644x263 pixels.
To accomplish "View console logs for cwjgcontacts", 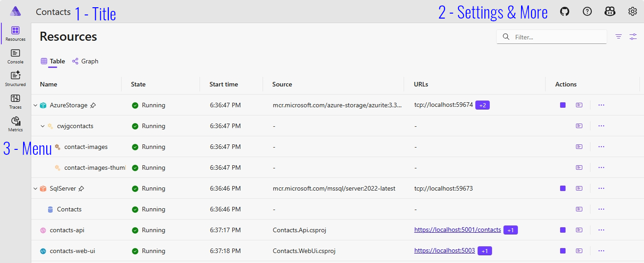I will [x=579, y=126].
